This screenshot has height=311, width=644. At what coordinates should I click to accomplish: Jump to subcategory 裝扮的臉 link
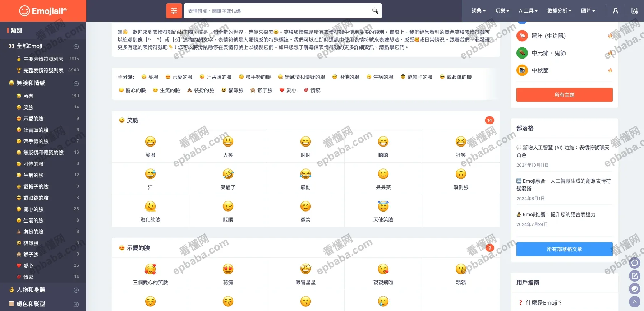200,90
